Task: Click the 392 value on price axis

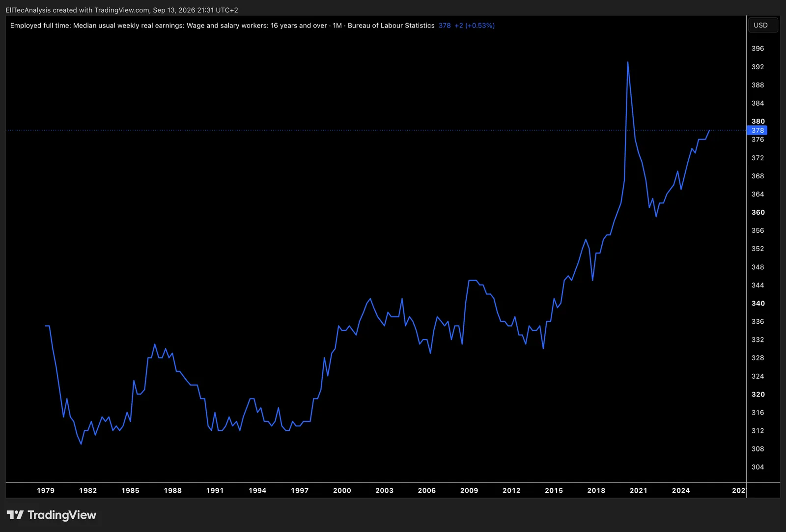Action: coord(758,67)
